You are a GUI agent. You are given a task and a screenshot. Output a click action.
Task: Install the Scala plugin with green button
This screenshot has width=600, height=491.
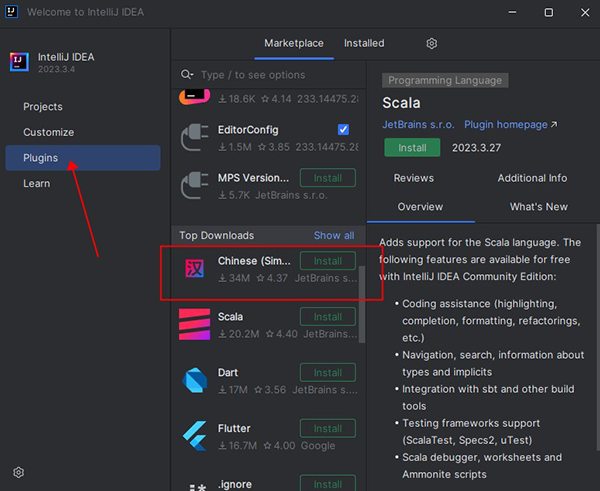tap(411, 148)
